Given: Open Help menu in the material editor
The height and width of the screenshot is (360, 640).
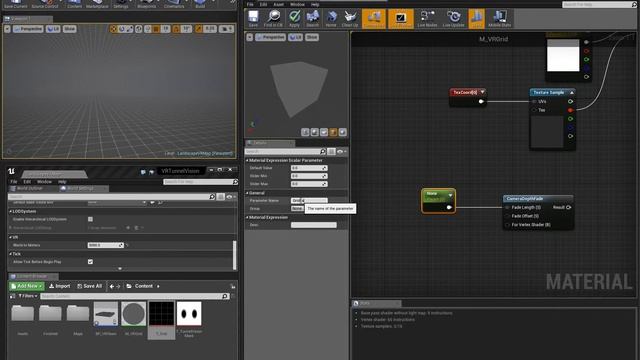Looking at the screenshot, I should (315, 4).
